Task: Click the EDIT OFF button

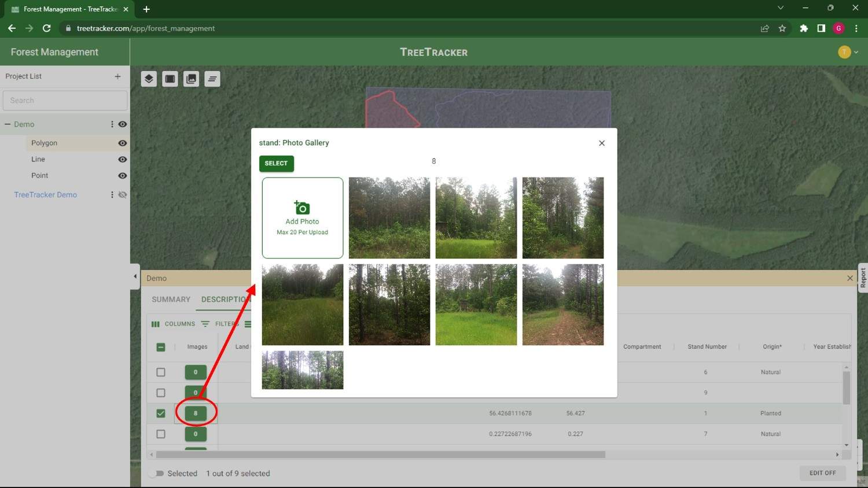Action: click(x=822, y=473)
